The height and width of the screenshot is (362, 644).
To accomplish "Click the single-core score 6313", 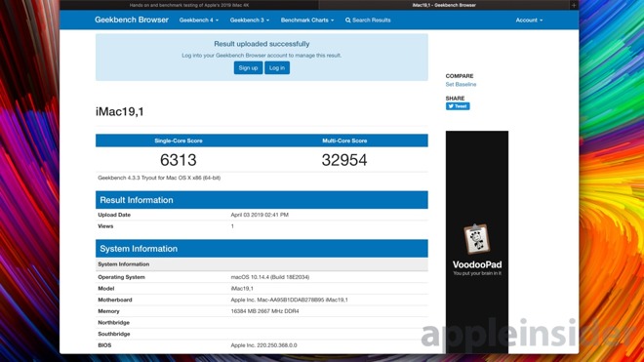I will click(x=179, y=160).
